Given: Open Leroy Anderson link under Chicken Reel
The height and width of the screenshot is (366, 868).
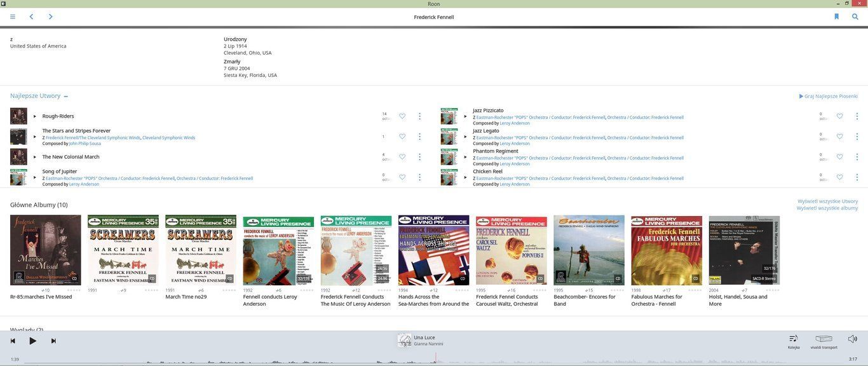Looking at the screenshot, I should click(515, 184).
